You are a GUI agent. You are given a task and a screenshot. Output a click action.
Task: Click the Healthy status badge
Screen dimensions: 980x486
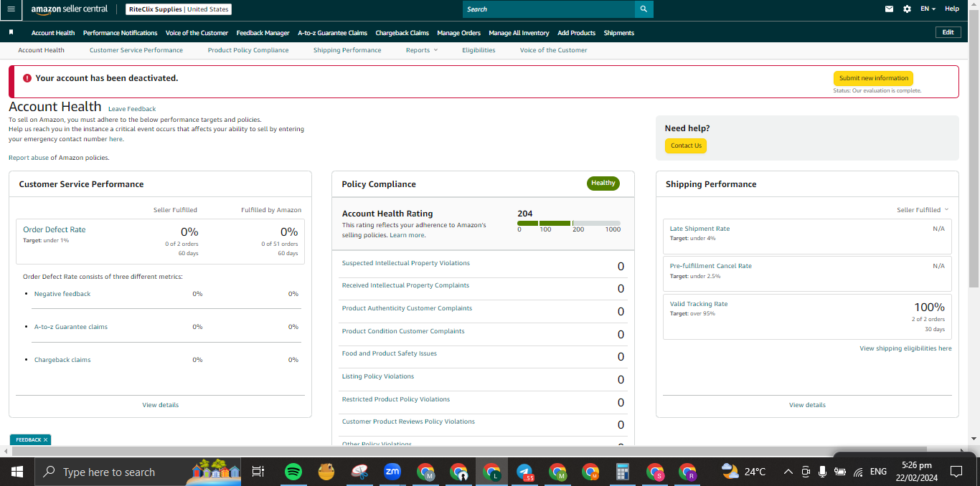pyautogui.click(x=603, y=184)
